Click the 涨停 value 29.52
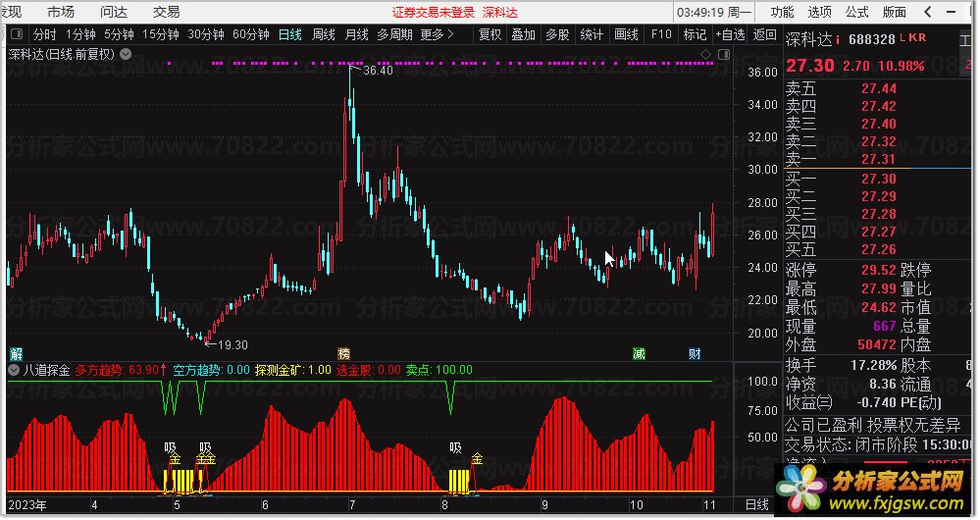The width and height of the screenshot is (980, 520). pos(879,270)
